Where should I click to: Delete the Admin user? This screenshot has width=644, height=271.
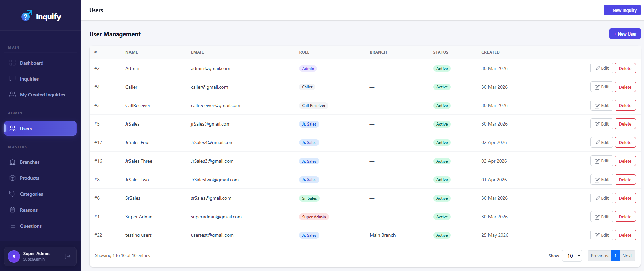point(625,68)
